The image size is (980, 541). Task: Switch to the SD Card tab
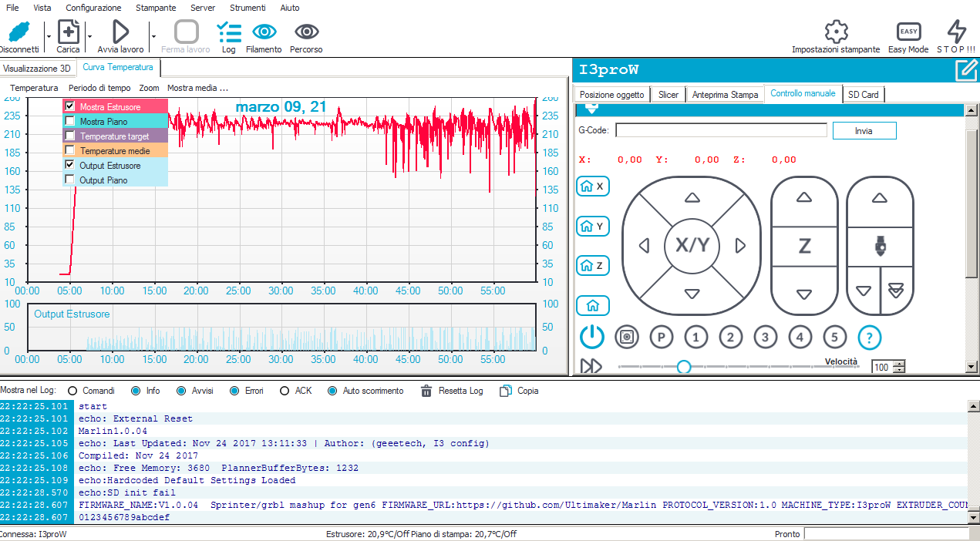[x=863, y=94]
